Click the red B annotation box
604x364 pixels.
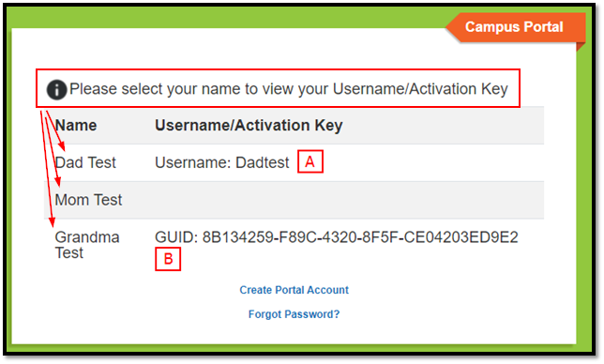click(x=168, y=259)
